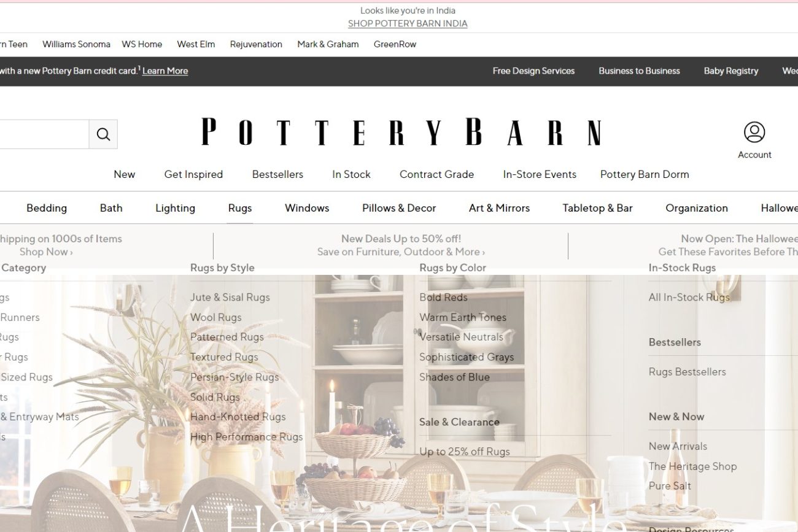
Task: Click the search magnifier icon
Action: click(x=103, y=134)
